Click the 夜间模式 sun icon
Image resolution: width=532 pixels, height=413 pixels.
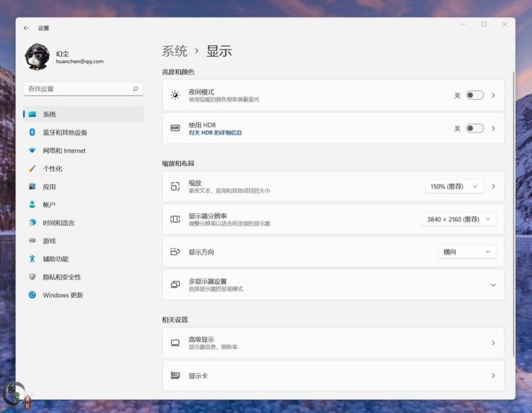pos(175,95)
